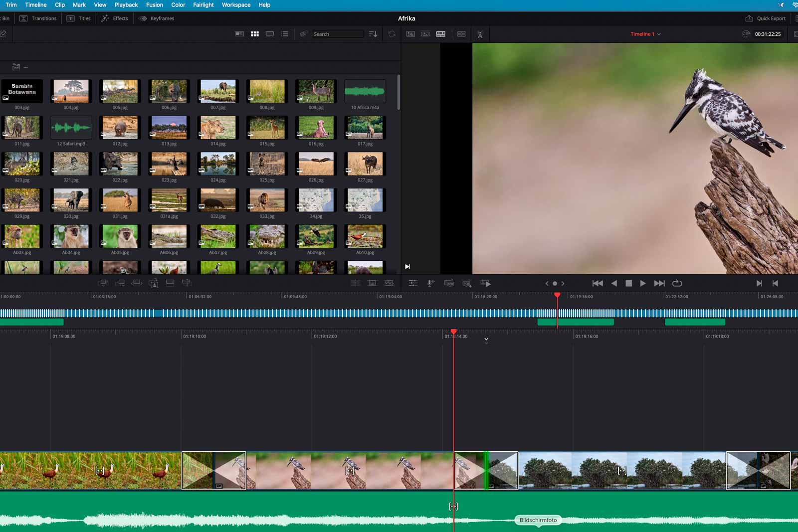Select the Source Tape viewer mode
This screenshot has height=532, width=798.
[425, 34]
